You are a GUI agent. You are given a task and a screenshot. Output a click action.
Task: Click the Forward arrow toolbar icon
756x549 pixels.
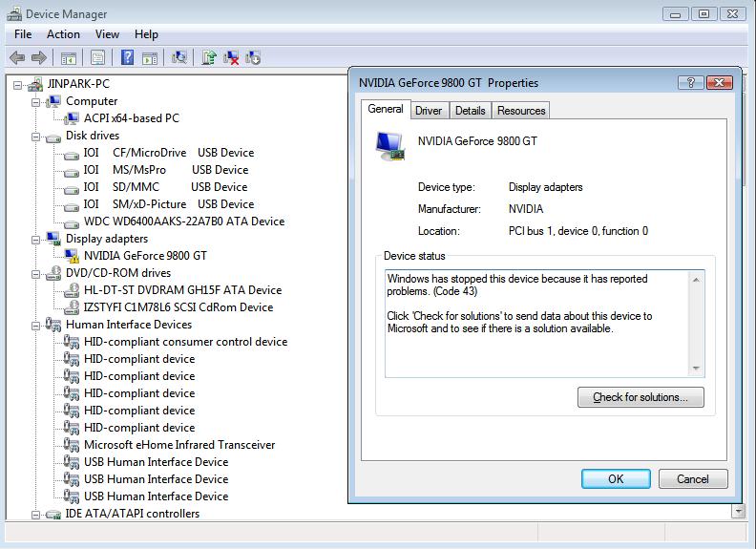pos(38,58)
